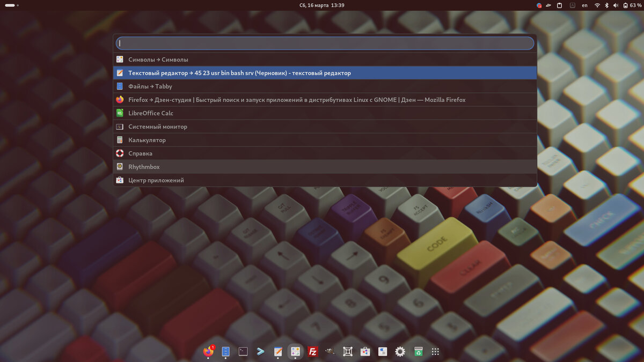Image resolution: width=644 pixels, height=362 pixels.
Task: Click the boxed A keyboard indicator
Action: 572,5
